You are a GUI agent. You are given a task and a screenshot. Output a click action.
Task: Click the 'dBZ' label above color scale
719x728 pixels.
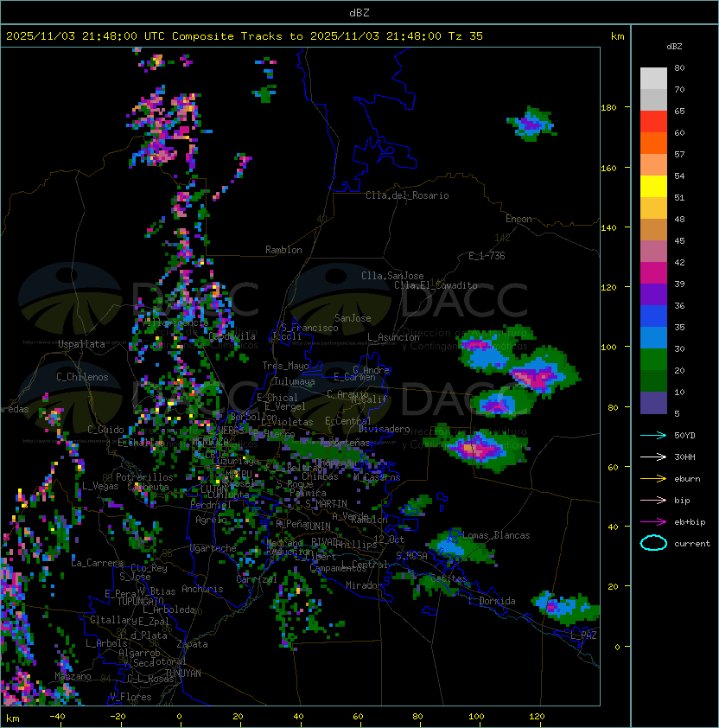pos(674,47)
